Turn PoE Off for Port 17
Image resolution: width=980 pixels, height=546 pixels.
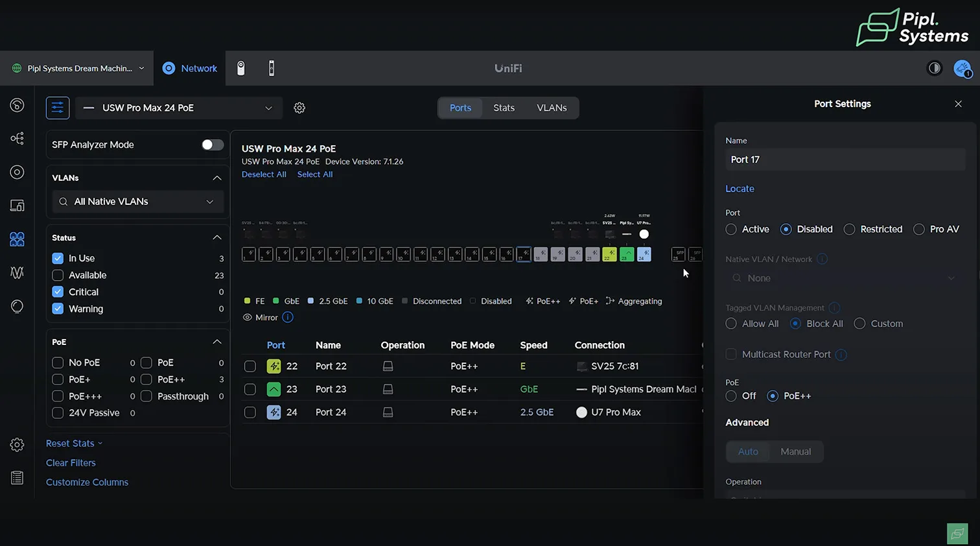point(731,396)
